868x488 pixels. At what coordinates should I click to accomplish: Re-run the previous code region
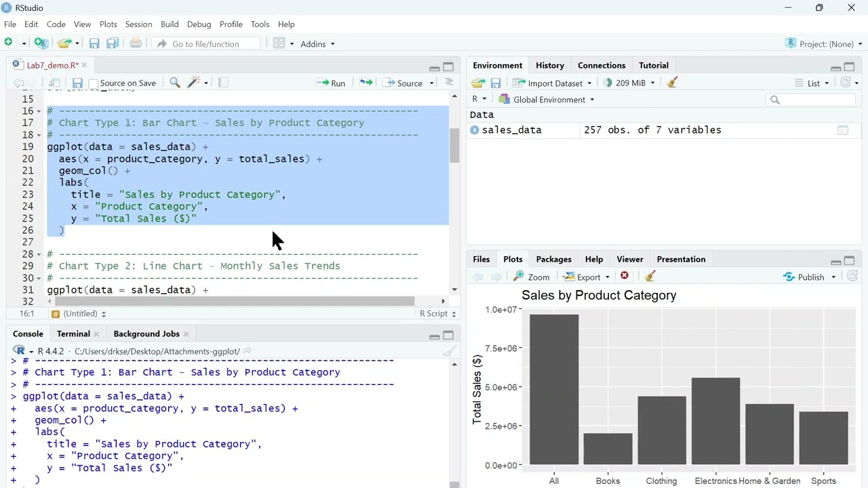pos(366,83)
